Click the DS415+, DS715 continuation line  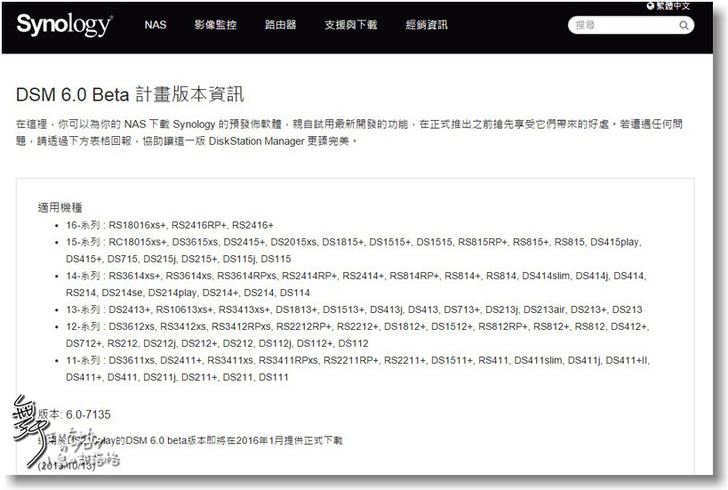coord(179,259)
